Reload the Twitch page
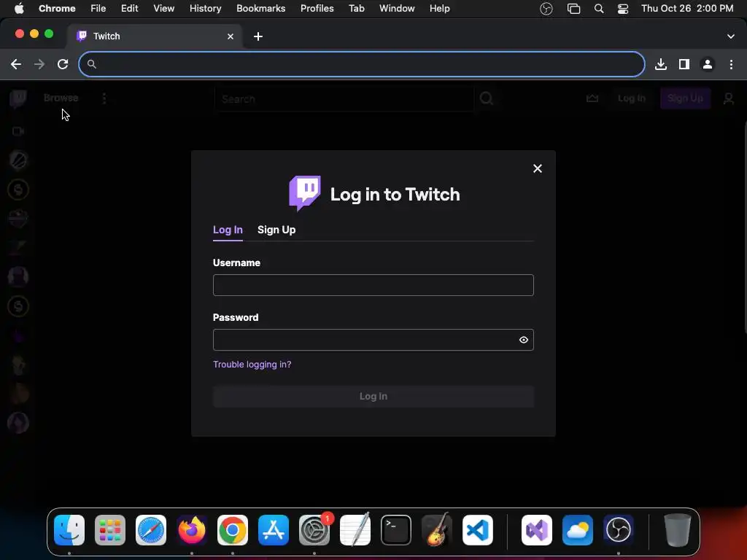747x560 pixels. pyautogui.click(x=63, y=64)
